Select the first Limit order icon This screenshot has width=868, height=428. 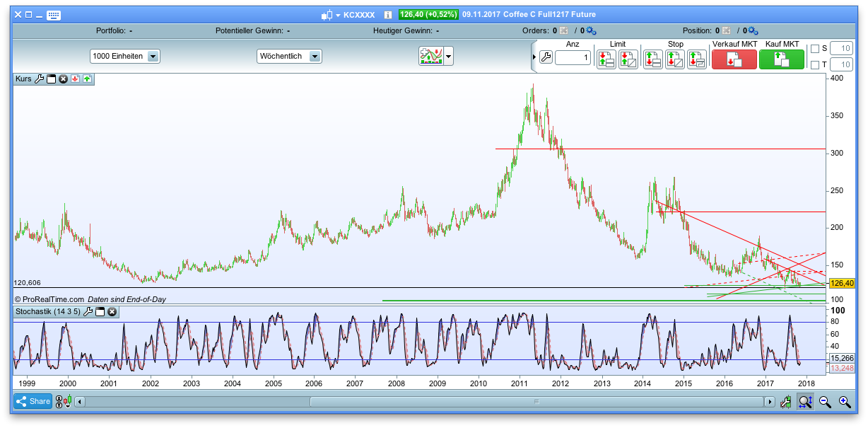[x=606, y=59]
